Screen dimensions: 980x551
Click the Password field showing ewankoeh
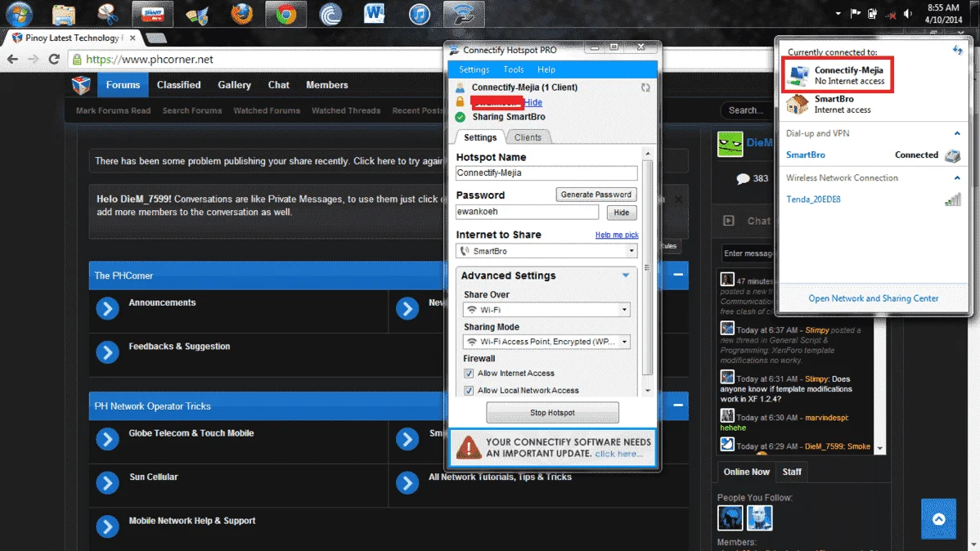(527, 212)
